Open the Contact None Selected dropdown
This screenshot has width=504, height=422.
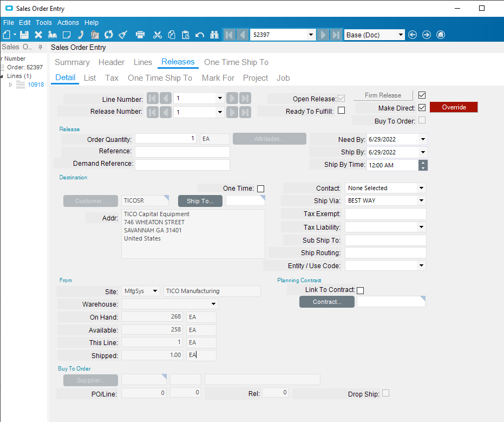[421, 188]
